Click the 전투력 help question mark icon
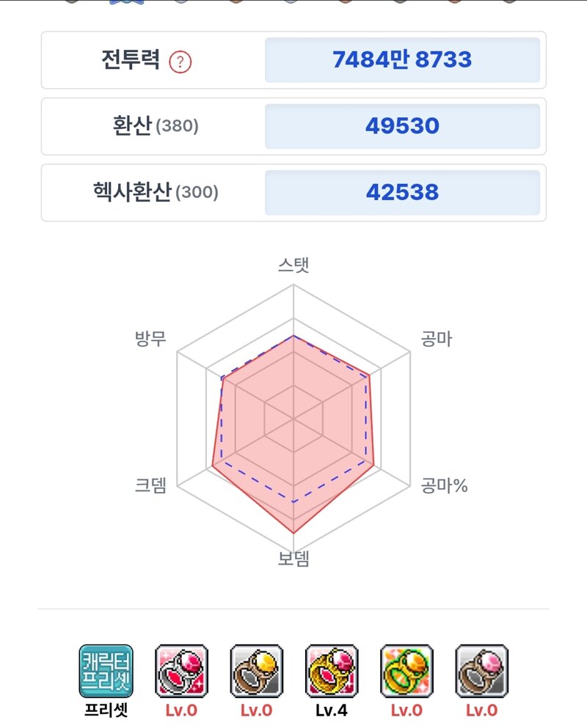The width and height of the screenshot is (587, 728). [180, 62]
